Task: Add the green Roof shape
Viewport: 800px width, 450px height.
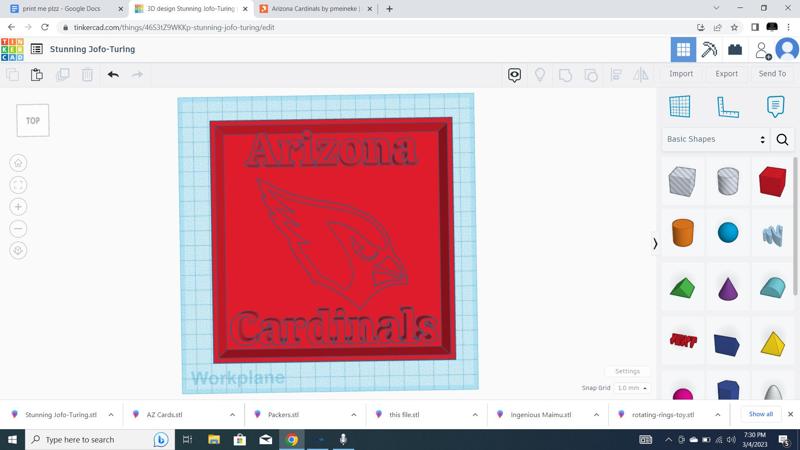Action: pos(683,287)
